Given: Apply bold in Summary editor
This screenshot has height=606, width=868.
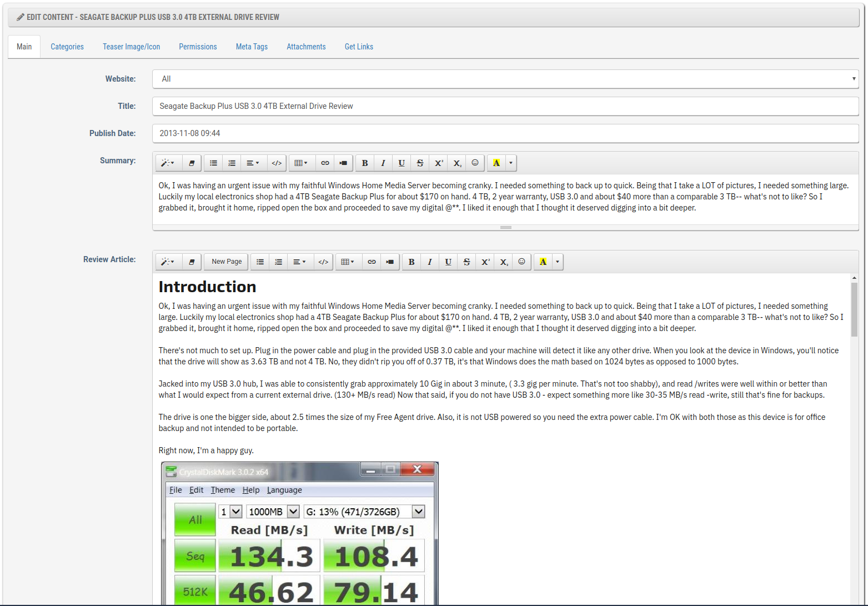Looking at the screenshot, I should pos(365,163).
